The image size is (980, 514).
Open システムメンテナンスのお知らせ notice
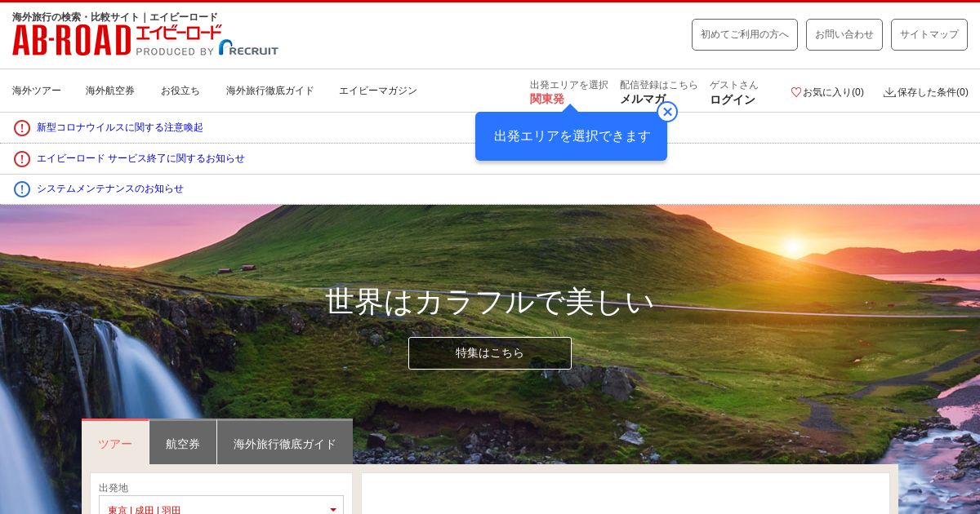(110, 189)
